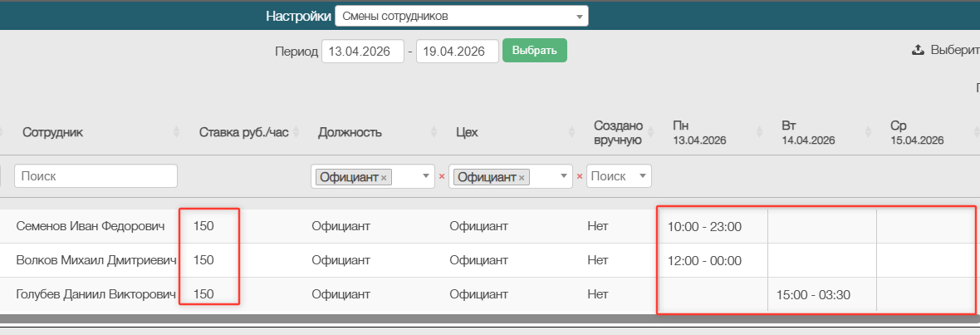This screenshot has height=335, width=980.
Task: Select employee Волков Михаил Дмитриевич
Action: pyautogui.click(x=96, y=260)
